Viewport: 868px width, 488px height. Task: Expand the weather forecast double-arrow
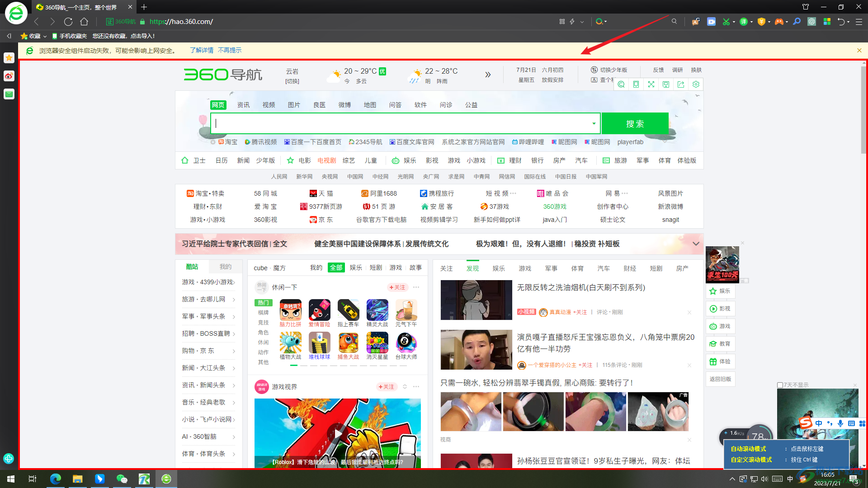click(488, 75)
